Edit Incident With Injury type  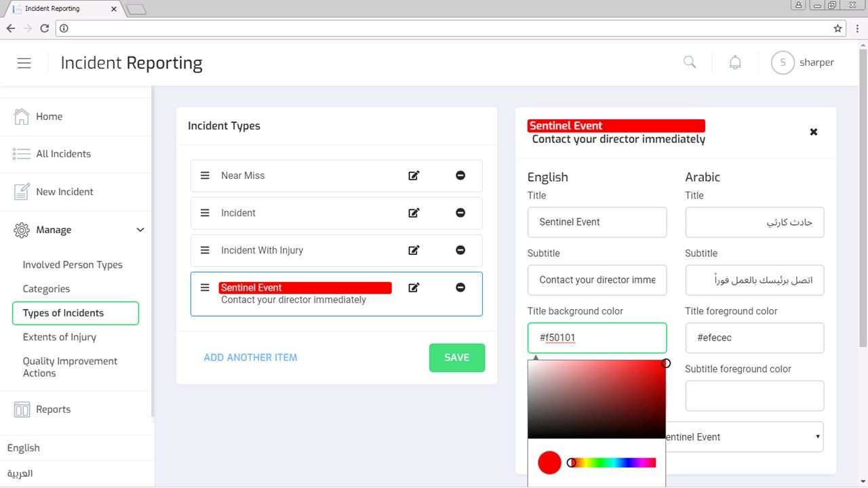click(414, 250)
